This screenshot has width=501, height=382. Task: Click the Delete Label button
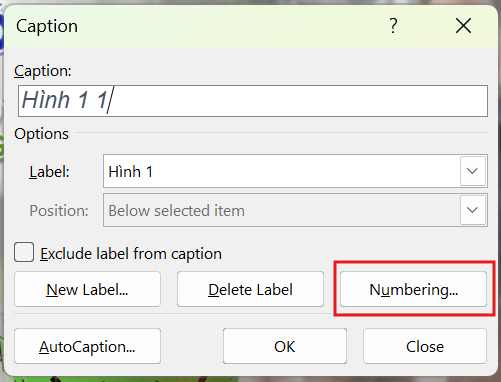click(x=250, y=289)
